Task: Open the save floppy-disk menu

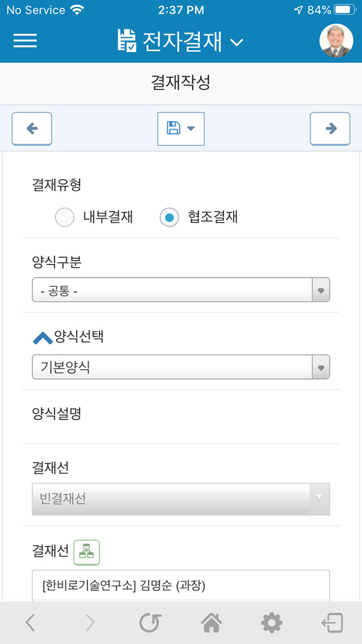Action: tap(181, 128)
